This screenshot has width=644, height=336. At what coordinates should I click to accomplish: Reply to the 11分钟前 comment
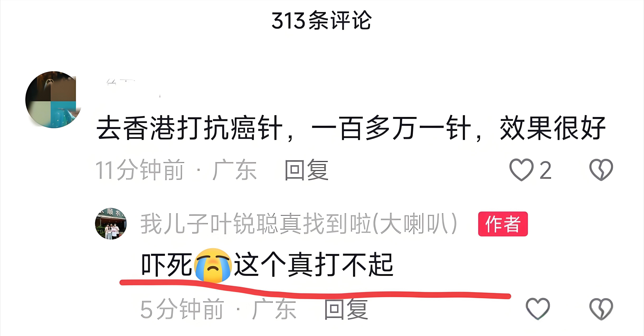tap(307, 170)
